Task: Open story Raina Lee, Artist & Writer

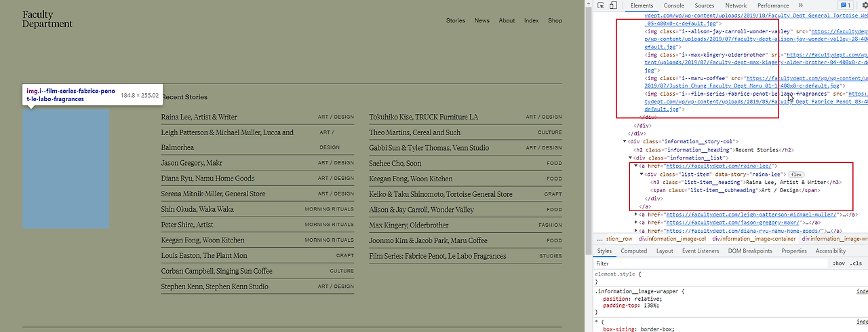Action: [258, 117]
